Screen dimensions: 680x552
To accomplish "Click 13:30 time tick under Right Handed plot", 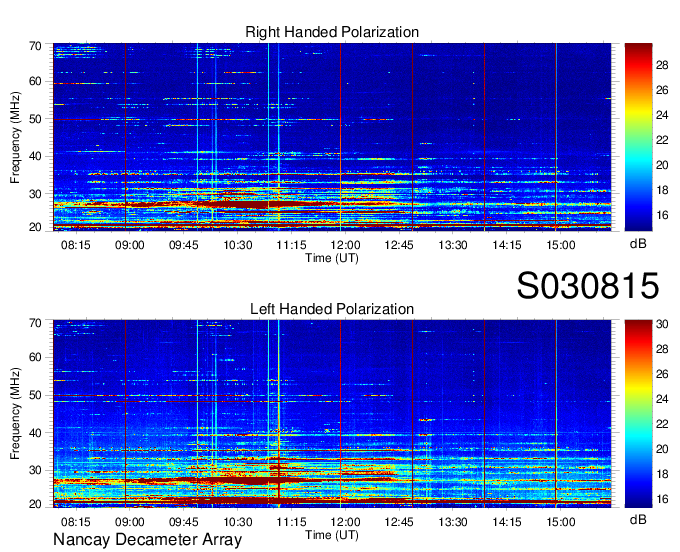I will [453, 245].
